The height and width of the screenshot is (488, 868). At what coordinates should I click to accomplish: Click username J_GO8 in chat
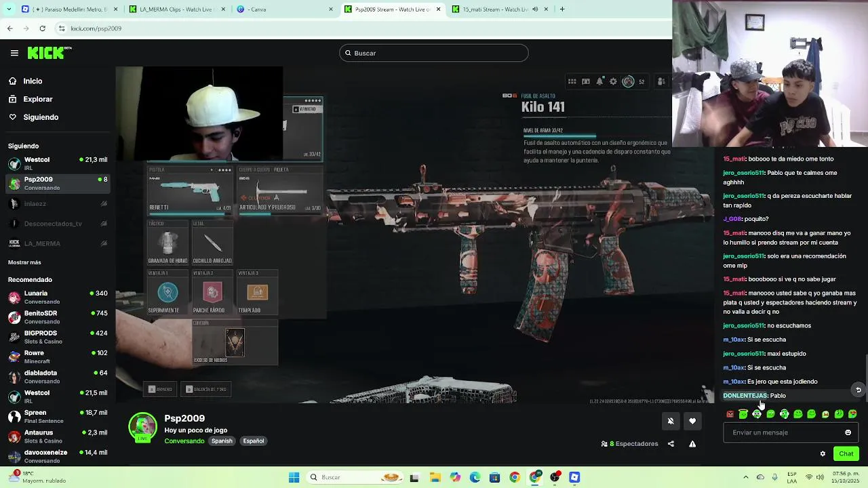(x=732, y=219)
